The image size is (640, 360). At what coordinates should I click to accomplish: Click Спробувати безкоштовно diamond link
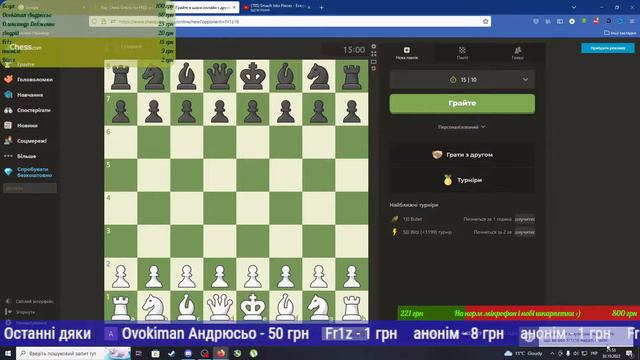29,172
